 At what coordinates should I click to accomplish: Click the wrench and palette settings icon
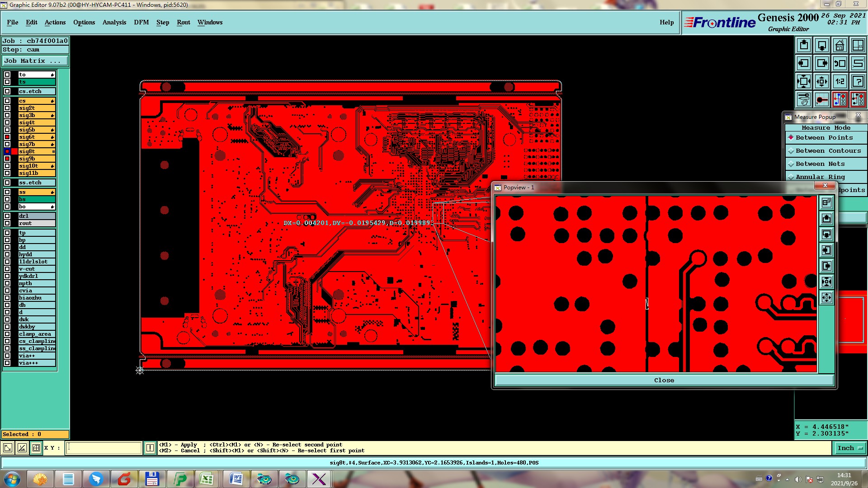[x=804, y=99]
